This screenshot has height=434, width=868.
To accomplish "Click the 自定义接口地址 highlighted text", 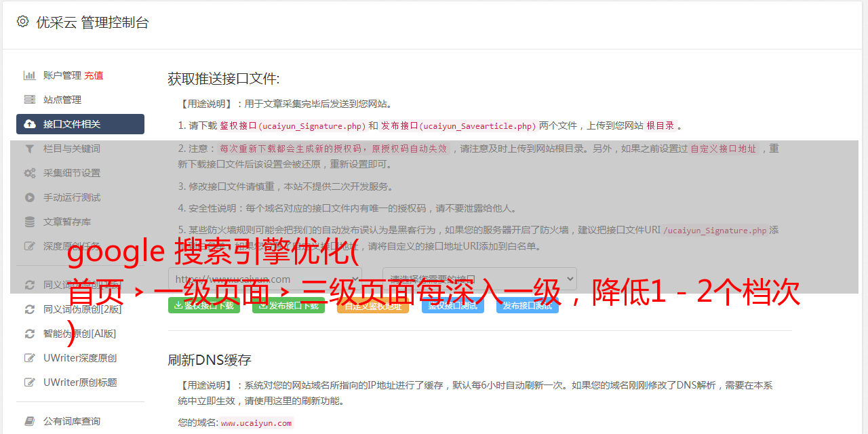I will [x=723, y=149].
